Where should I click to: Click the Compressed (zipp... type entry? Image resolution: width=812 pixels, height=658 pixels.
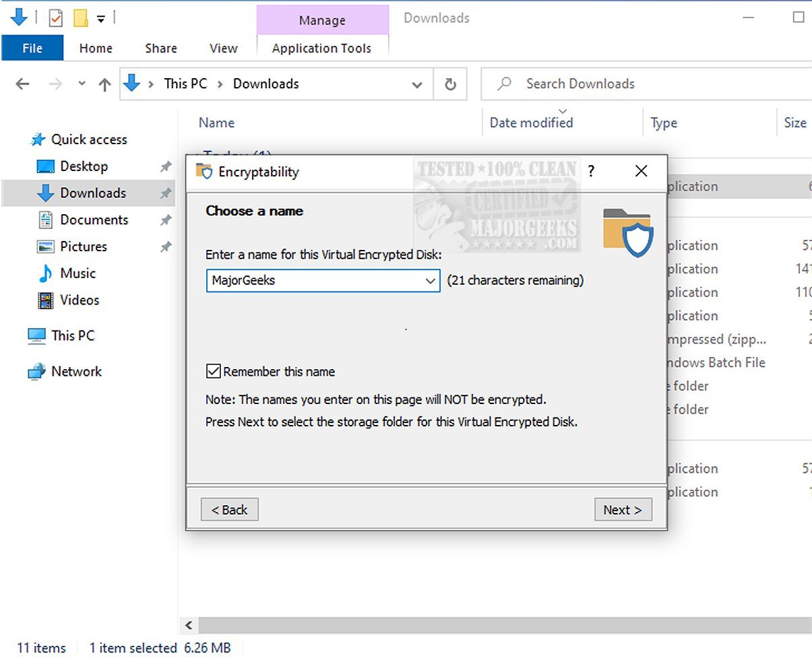point(717,339)
